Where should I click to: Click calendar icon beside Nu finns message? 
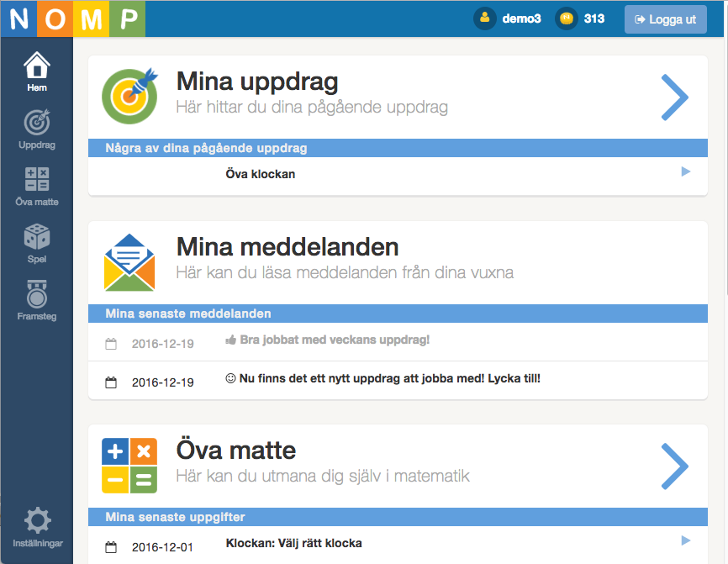click(x=111, y=382)
